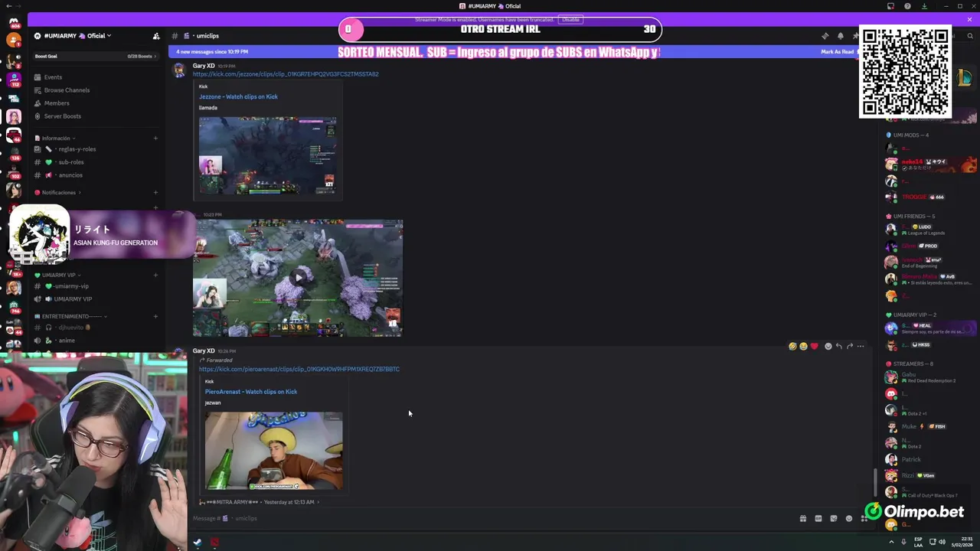
Task: Click Disable in the Streamer Mode banner
Action: pos(570,20)
